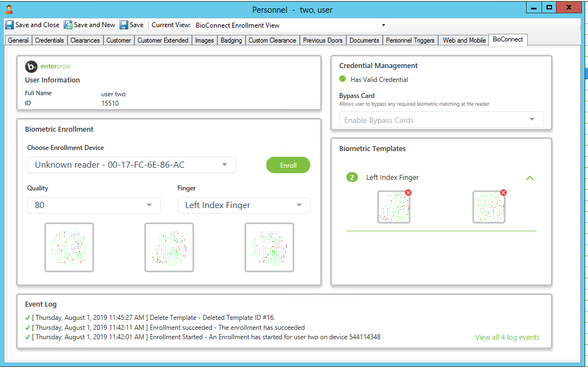Click the green Enroll button
Viewport: 588px width, 368px height.
288,164
